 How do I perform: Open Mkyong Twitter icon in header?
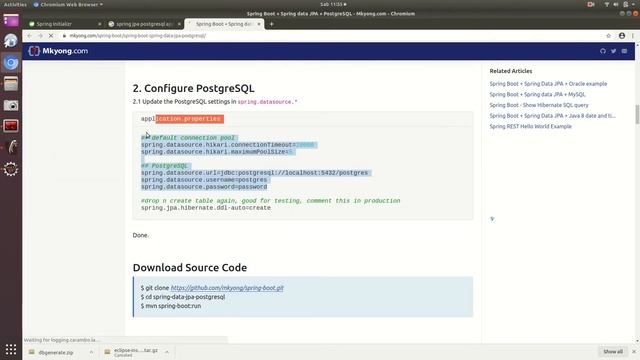613,51
